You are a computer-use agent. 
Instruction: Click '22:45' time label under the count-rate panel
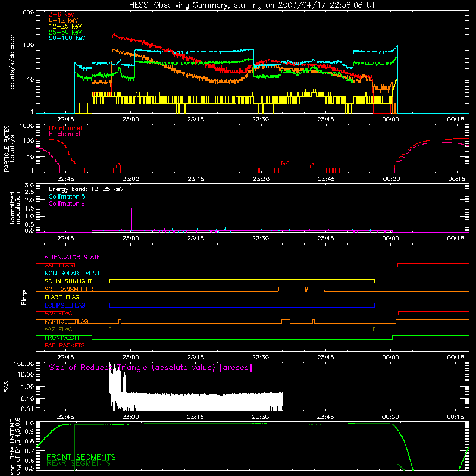(65, 120)
